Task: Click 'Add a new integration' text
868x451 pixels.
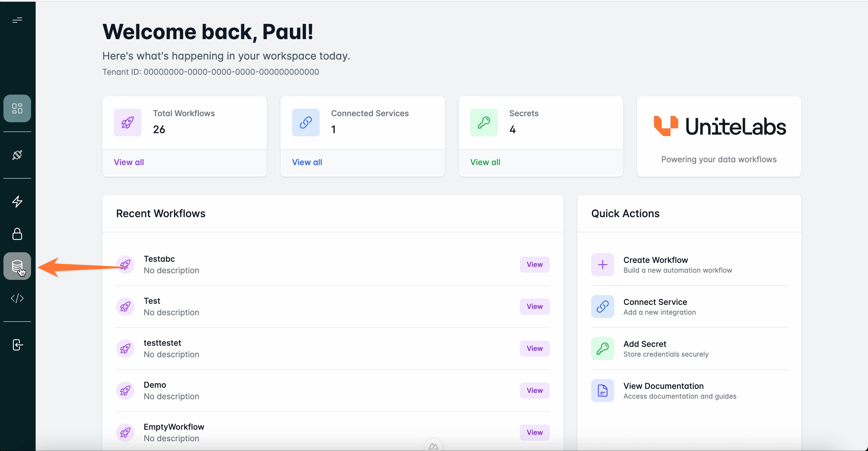Action: tap(659, 312)
